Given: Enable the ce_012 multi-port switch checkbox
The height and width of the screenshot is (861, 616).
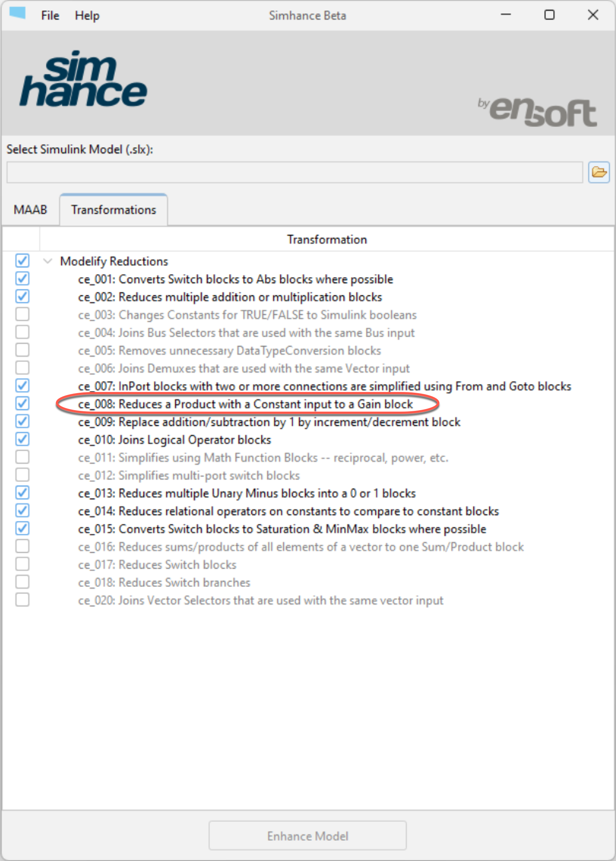Looking at the screenshot, I should pyautogui.click(x=22, y=475).
